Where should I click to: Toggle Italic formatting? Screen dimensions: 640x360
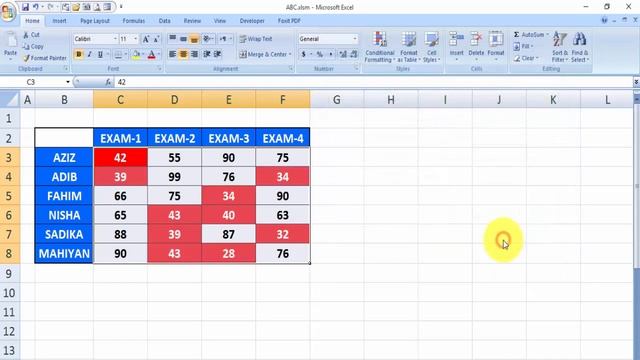tap(89, 54)
